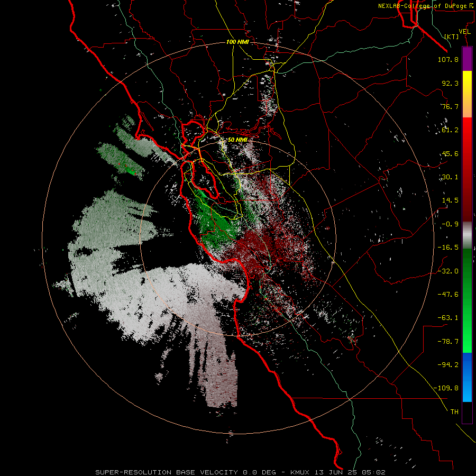The width and height of the screenshot is (476, 476).
Task: Click the KMUX station identifier in caption
Action: (299, 472)
